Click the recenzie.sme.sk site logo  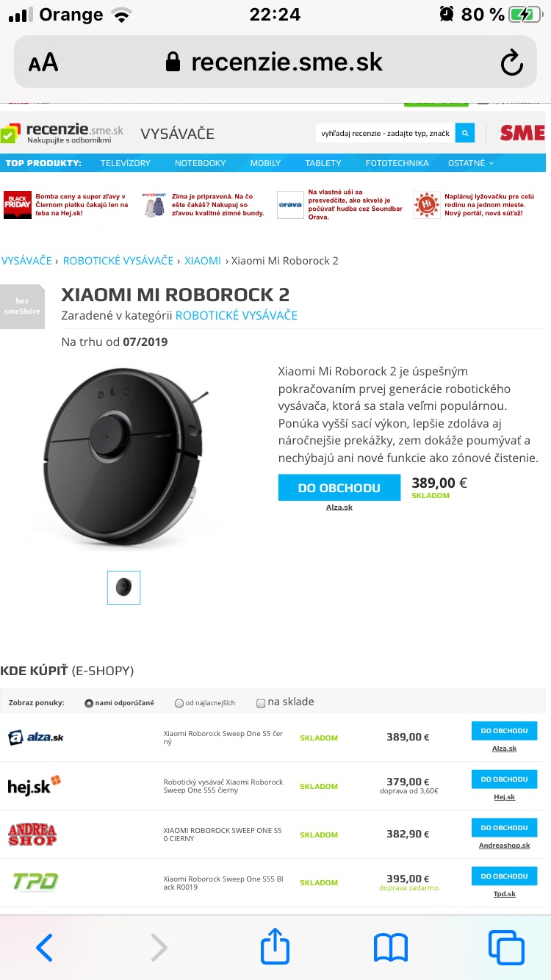(62, 133)
